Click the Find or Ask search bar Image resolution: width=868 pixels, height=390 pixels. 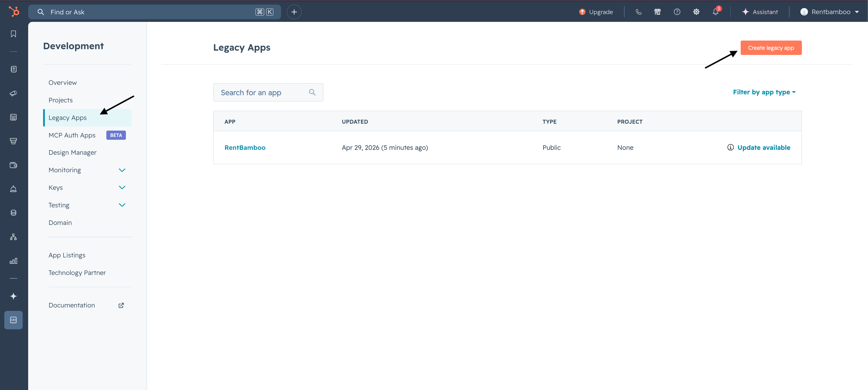pyautogui.click(x=155, y=12)
